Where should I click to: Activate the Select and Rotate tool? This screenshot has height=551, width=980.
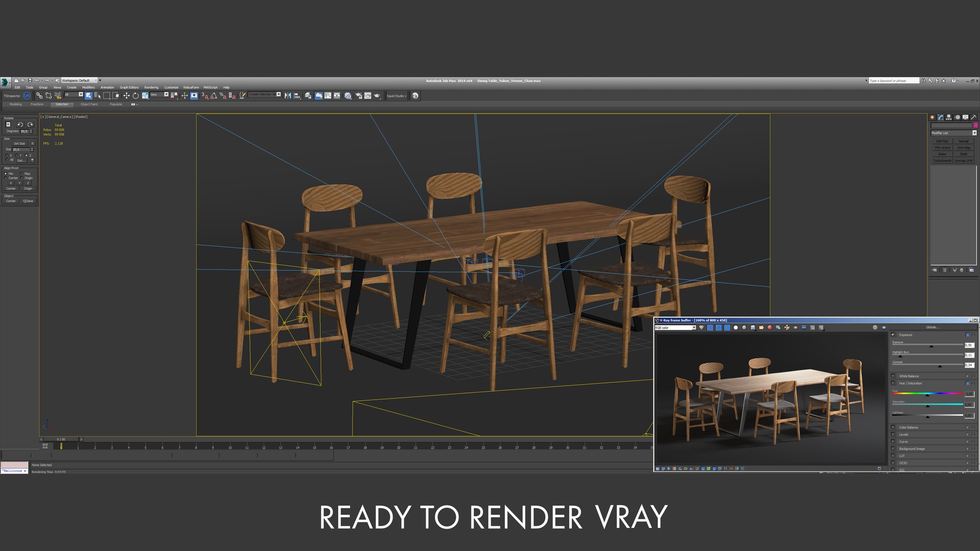(135, 95)
